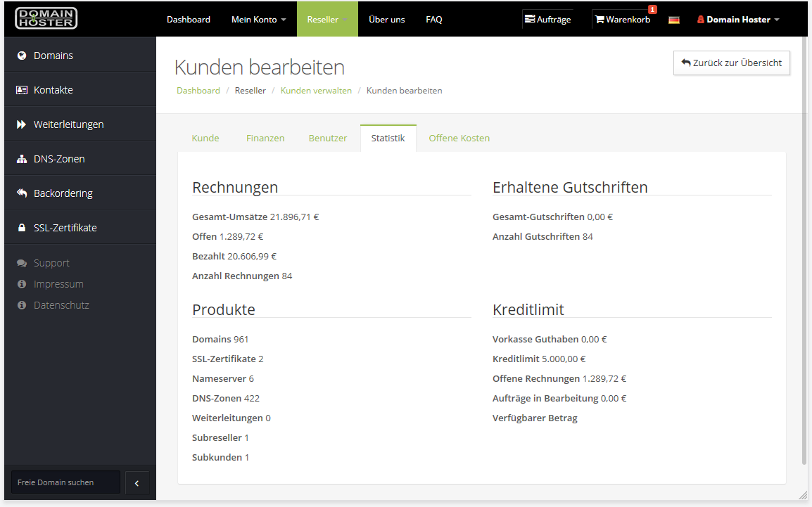Expand the Domain Hoster user menu
Viewport: 812px width, 507px height.
coord(738,19)
